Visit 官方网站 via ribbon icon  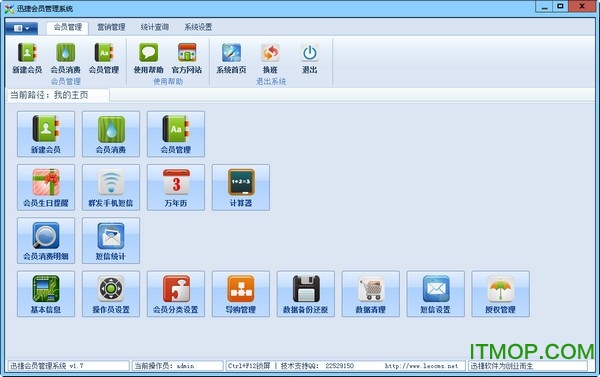[x=187, y=58]
